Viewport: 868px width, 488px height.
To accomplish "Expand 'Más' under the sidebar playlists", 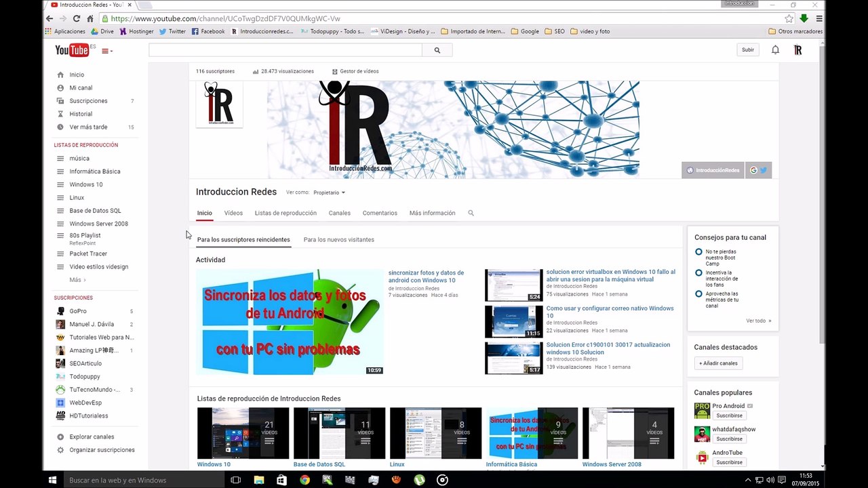I will click(77, 280).
